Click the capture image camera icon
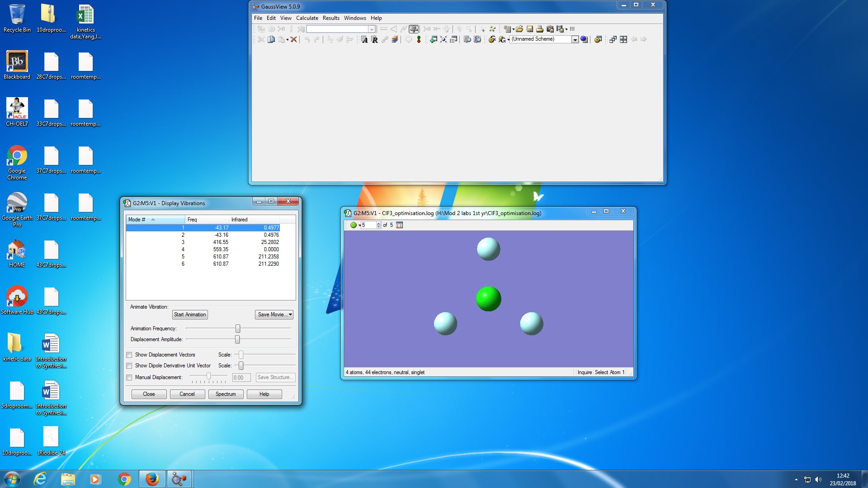This screenshot has width=868, height=488. (x=550, y=29)
